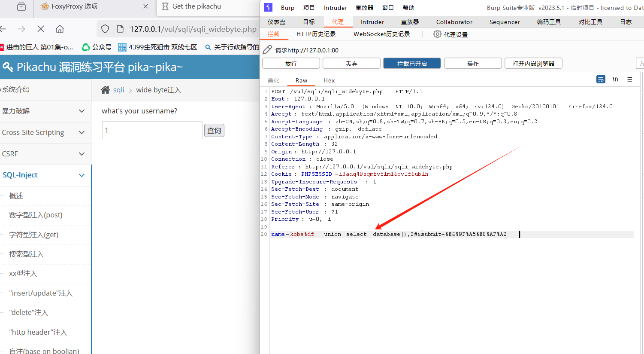The image size is (644, 354).
Task: Click the page info icon in address bar
Action: [121, 29]
